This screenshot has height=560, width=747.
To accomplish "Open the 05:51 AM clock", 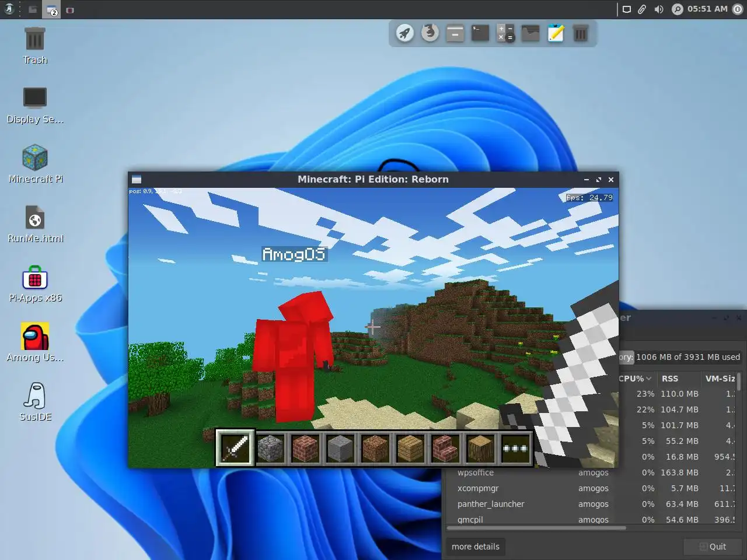I will point(707,9).
